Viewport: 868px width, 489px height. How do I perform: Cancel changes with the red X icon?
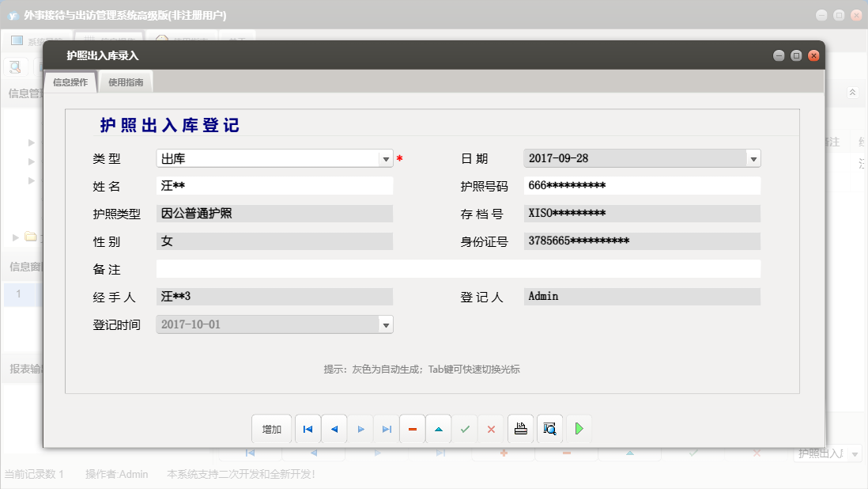[x=491, y=428]
